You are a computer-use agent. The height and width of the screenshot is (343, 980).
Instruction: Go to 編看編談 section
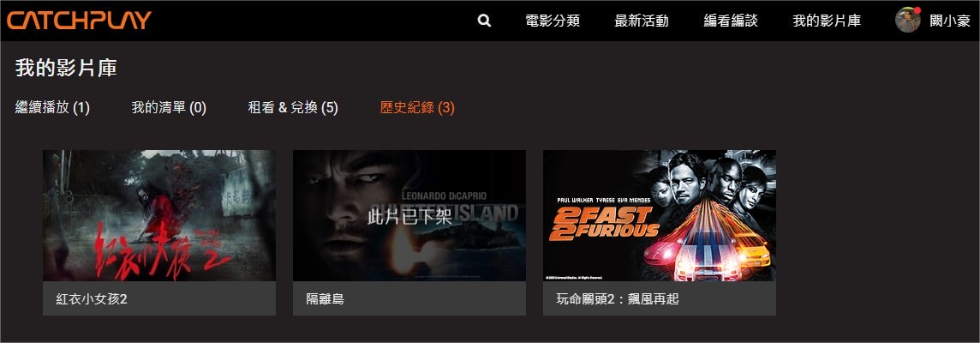(731, 21)
